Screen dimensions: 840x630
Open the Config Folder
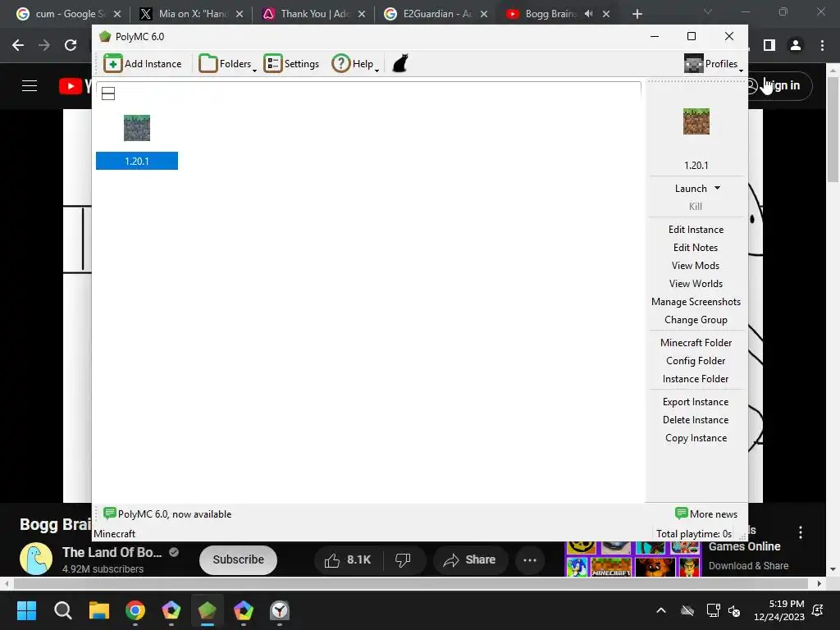pyautogui.click(x=696, y=361)
